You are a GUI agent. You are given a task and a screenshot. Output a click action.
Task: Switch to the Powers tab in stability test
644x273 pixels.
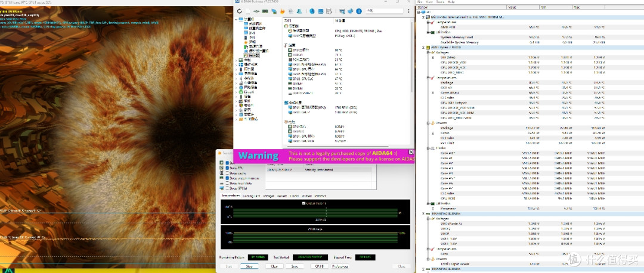click(281, 196)
